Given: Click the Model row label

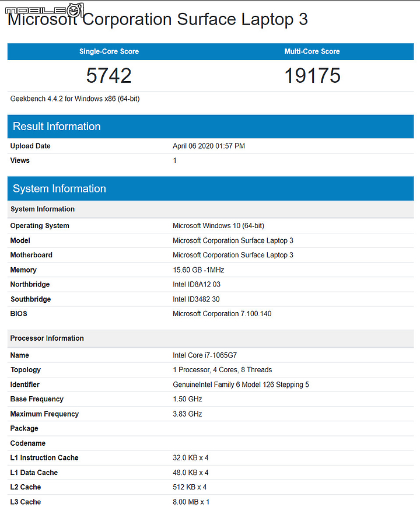Looking at the screenshot, I should (20, 240).
